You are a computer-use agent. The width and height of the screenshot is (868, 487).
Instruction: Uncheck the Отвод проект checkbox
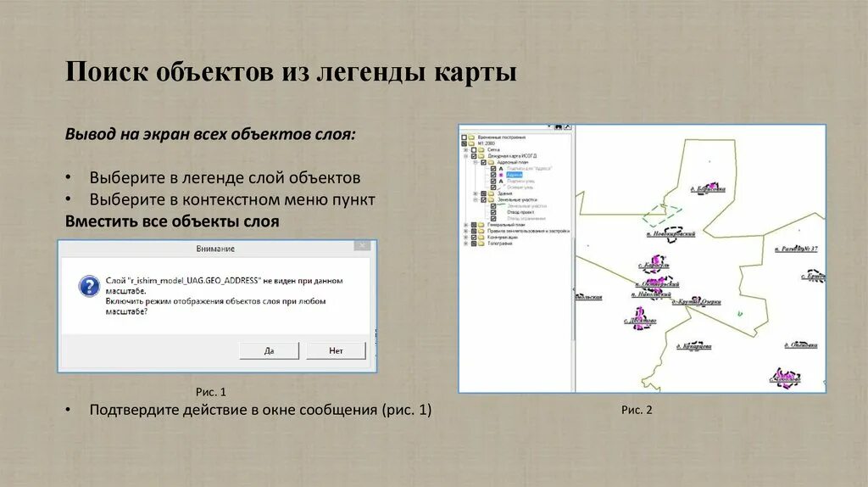click(x=493, y=212)
